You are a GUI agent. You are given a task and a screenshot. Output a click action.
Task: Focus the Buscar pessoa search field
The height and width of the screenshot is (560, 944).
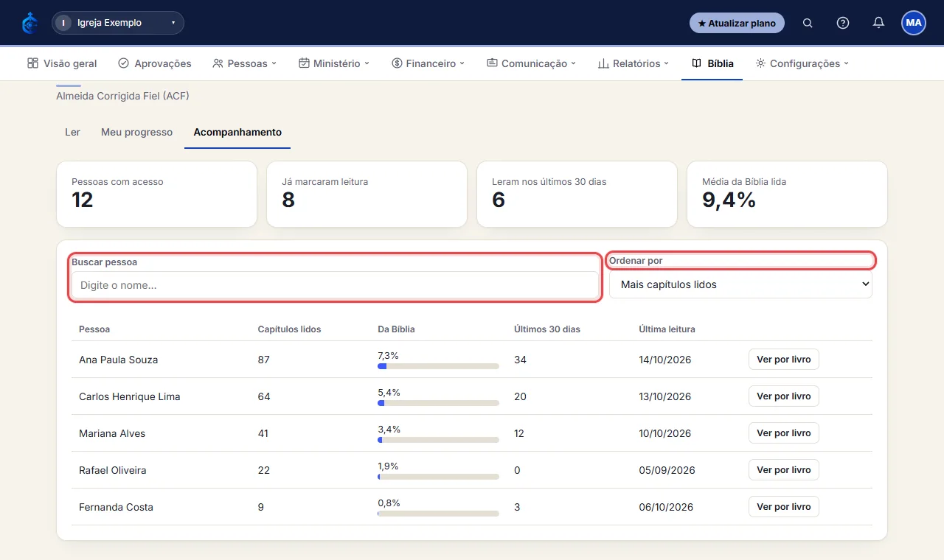click(335, 285)
